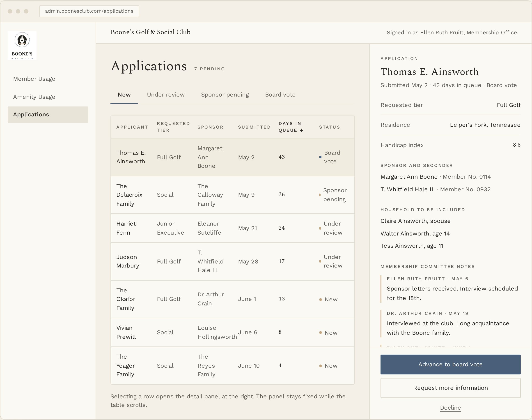This screenshot has width=532, height=420.
Task: Select Applications in sidebar
Action: click(x=48, y=115)
